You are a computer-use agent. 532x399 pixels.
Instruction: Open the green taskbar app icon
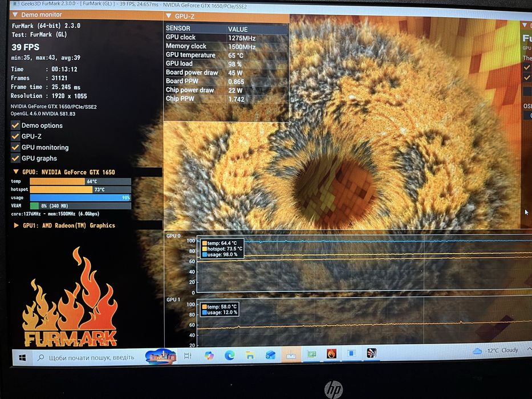click(x=311, y=355)
